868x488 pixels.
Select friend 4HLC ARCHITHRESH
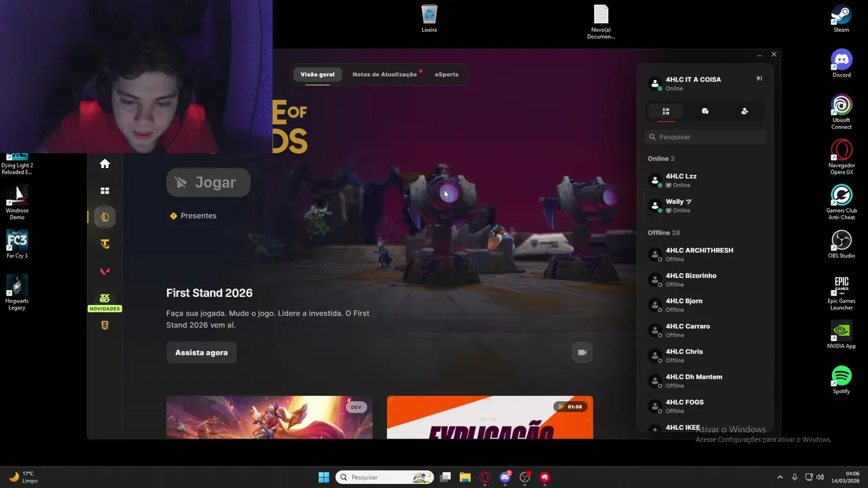(705, 254)
